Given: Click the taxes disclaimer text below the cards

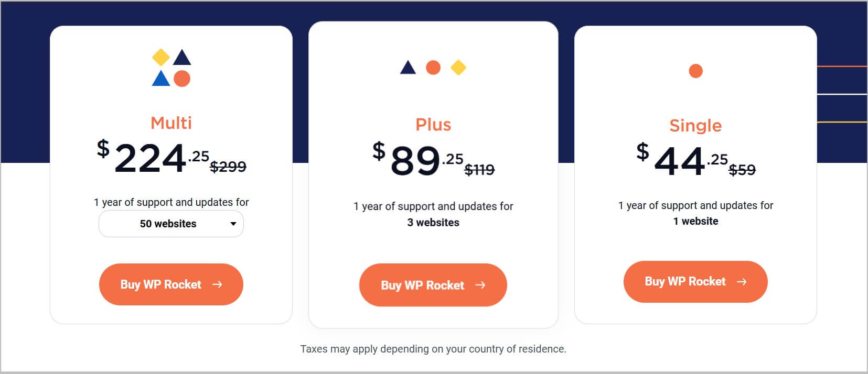Looking at the screenshot, I should coord(434,348).
